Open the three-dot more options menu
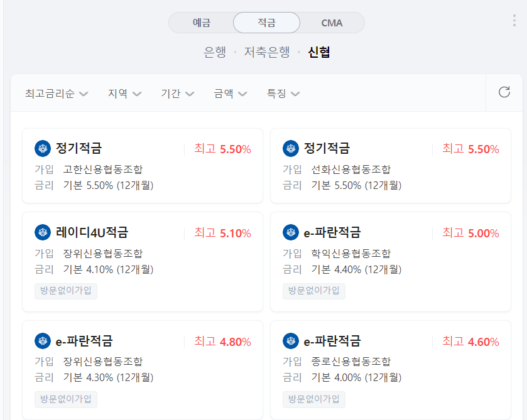The image size is (527, 420). coord(514,21)
